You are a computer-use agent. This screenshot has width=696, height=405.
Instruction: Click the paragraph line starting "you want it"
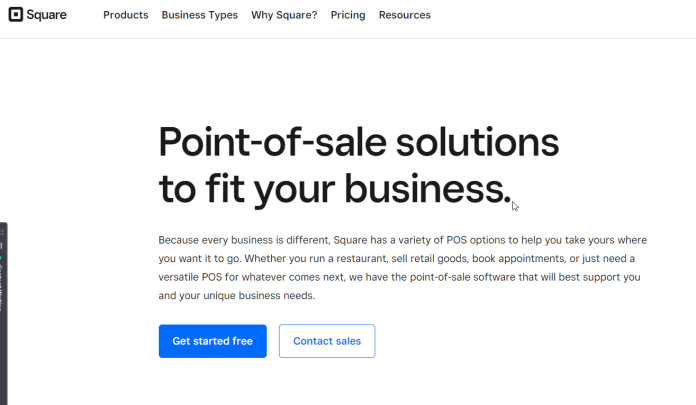point(396,258)
